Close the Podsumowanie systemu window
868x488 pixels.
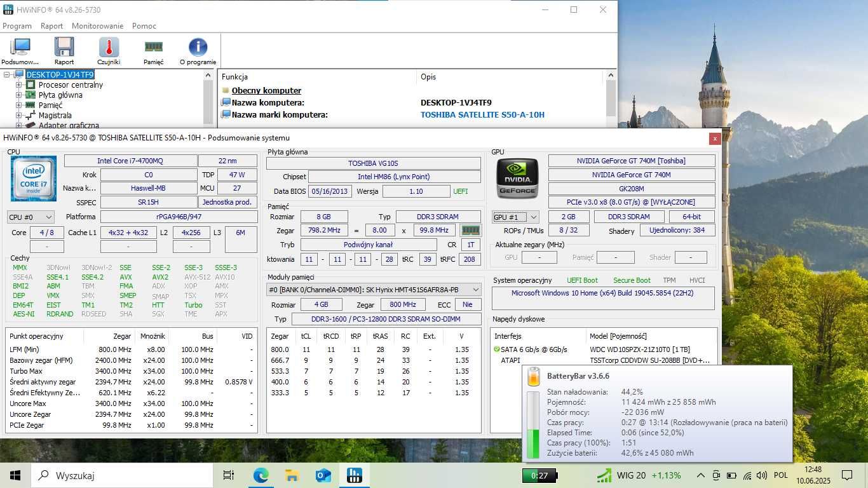(x=715, y=138)
